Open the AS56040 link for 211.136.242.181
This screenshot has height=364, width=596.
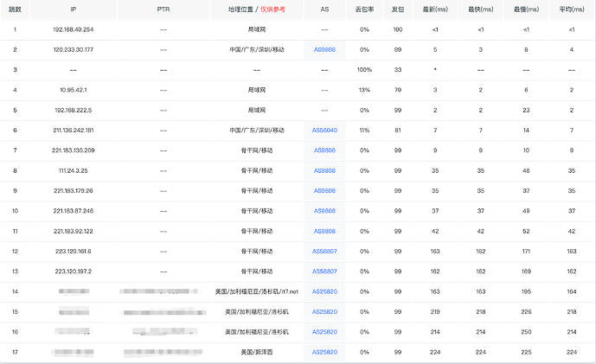(x=324, y=131)
